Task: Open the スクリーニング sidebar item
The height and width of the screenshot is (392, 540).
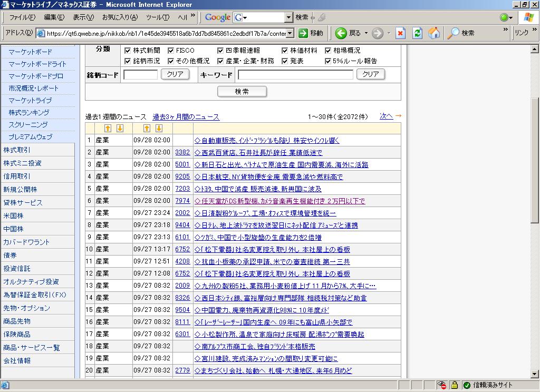Action: [x=28, y=124]
